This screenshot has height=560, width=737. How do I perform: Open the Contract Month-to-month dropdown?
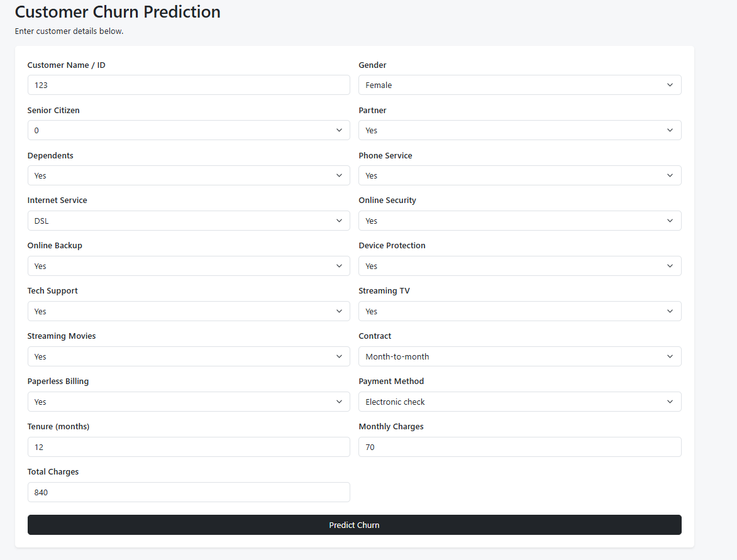519,356
